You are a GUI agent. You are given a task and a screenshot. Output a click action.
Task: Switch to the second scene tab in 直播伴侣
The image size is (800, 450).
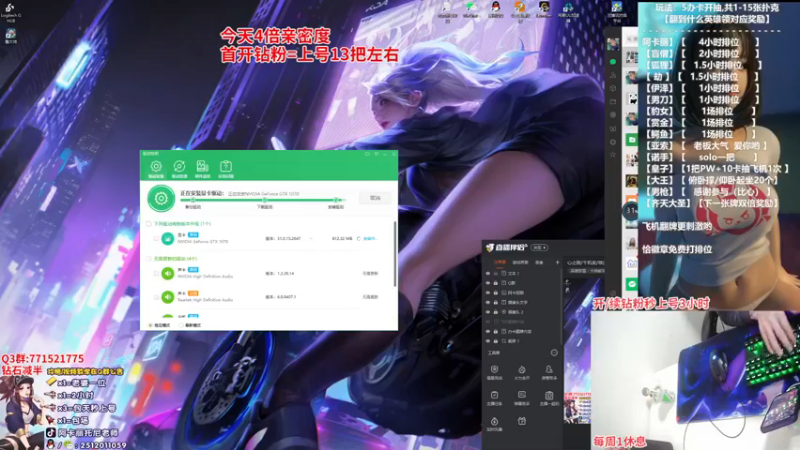(x=520, y=262)
